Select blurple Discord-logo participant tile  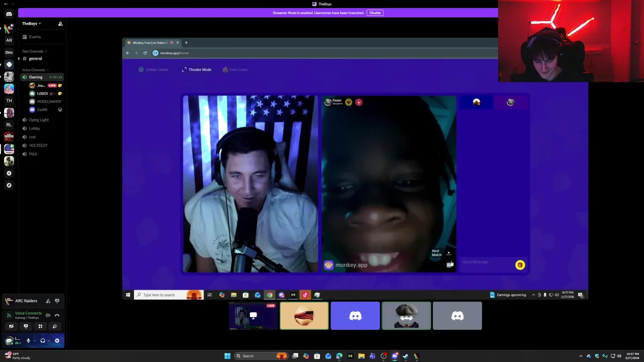click(355, 316)
